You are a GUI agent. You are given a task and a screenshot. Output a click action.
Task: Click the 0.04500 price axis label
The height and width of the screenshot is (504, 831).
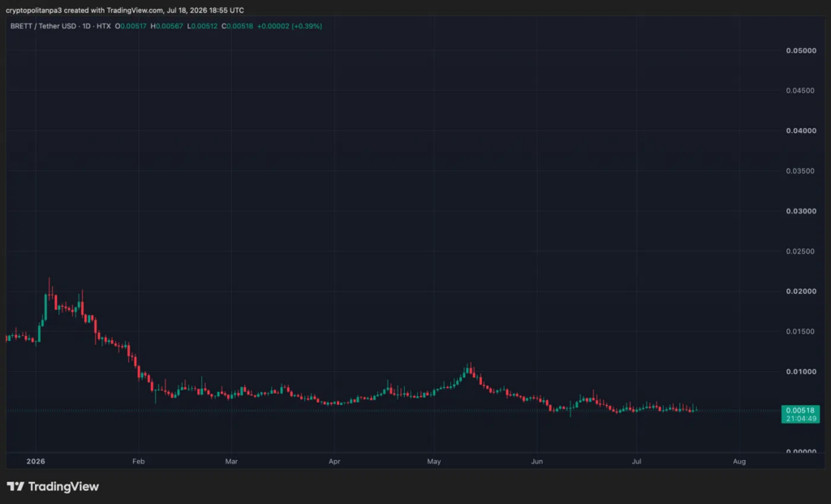[x=801, y=91]
